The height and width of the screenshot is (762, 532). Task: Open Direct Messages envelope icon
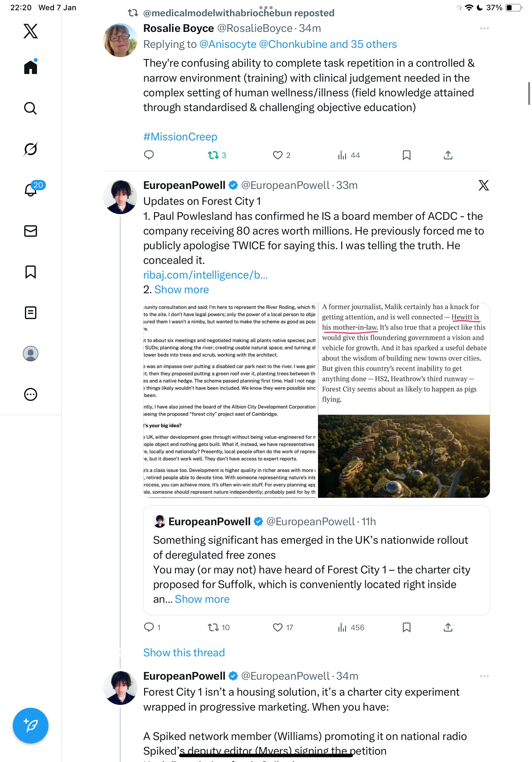(31, 231)
